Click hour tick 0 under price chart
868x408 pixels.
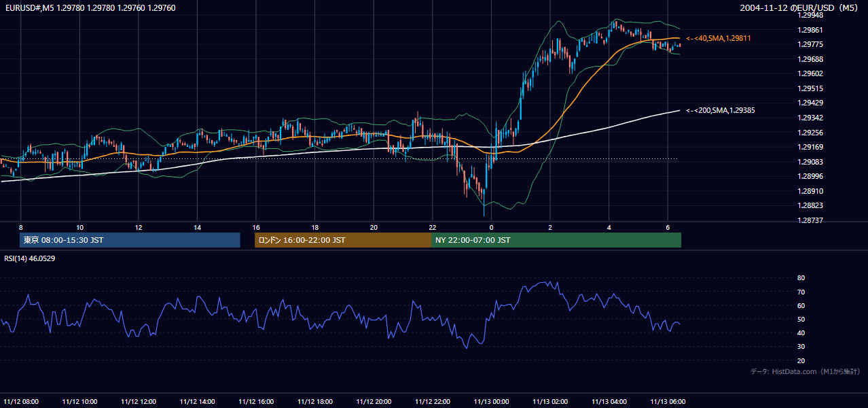point(492,227)
